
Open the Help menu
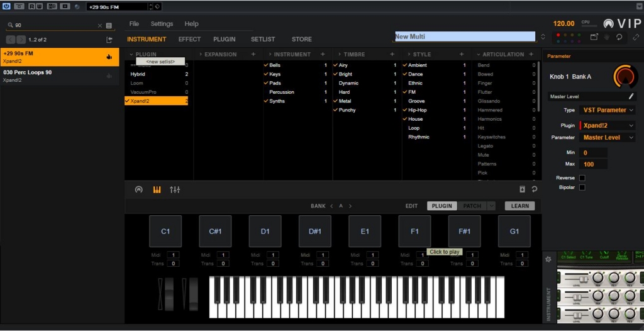[x=191, y=24]
